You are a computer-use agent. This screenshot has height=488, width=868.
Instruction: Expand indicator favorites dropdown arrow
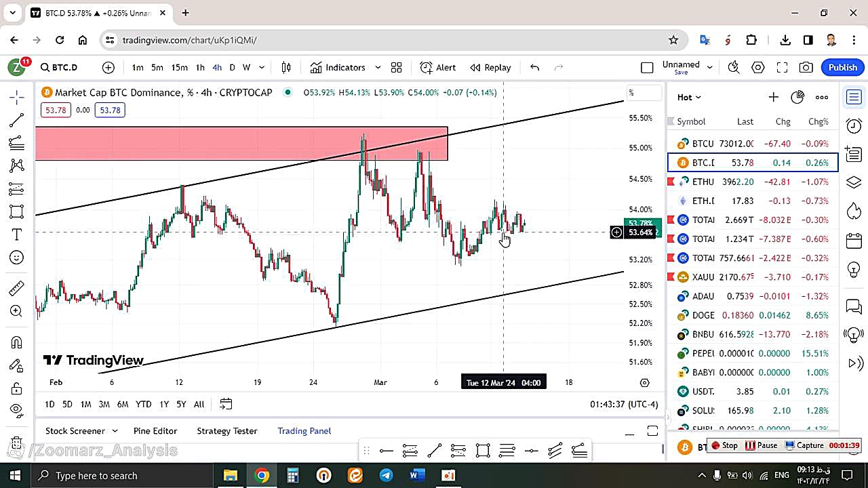[378, 67]
